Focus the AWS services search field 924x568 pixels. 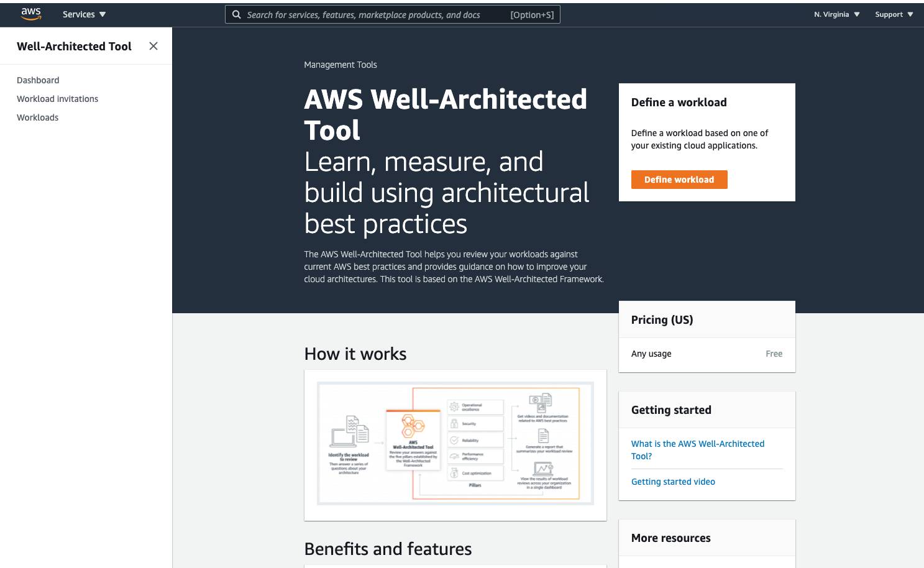point(392,14)
